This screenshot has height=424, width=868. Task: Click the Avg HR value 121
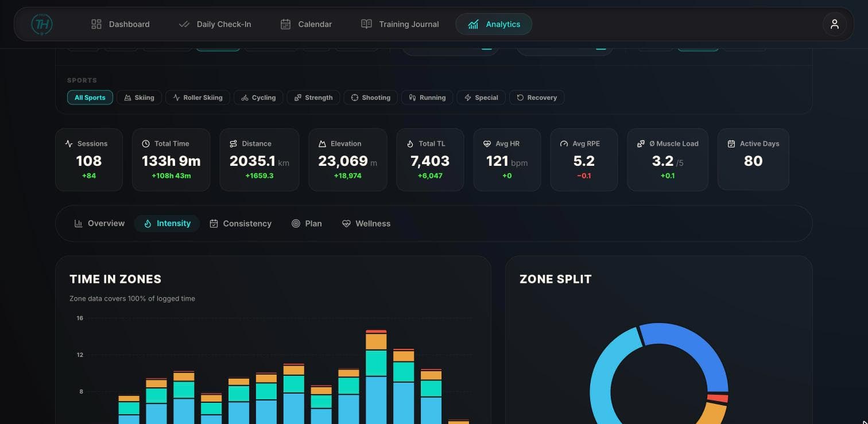497,161
